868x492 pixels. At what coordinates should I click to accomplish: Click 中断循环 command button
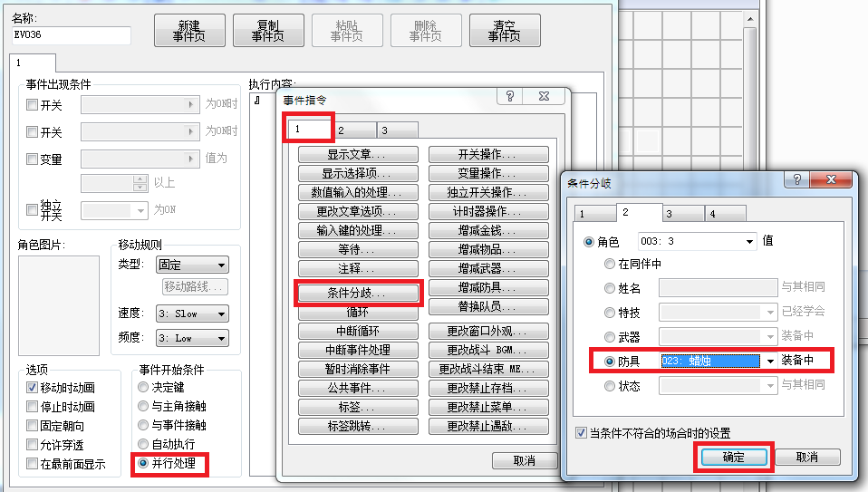point(358,331)
